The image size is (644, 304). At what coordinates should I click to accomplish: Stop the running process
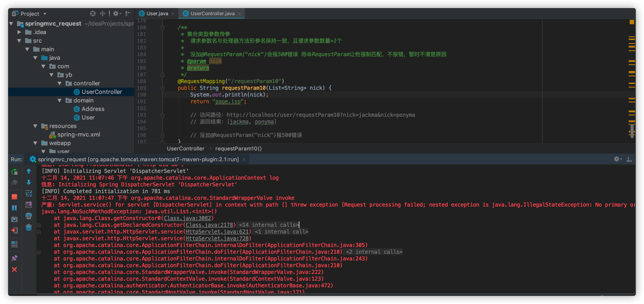(14, 197)
